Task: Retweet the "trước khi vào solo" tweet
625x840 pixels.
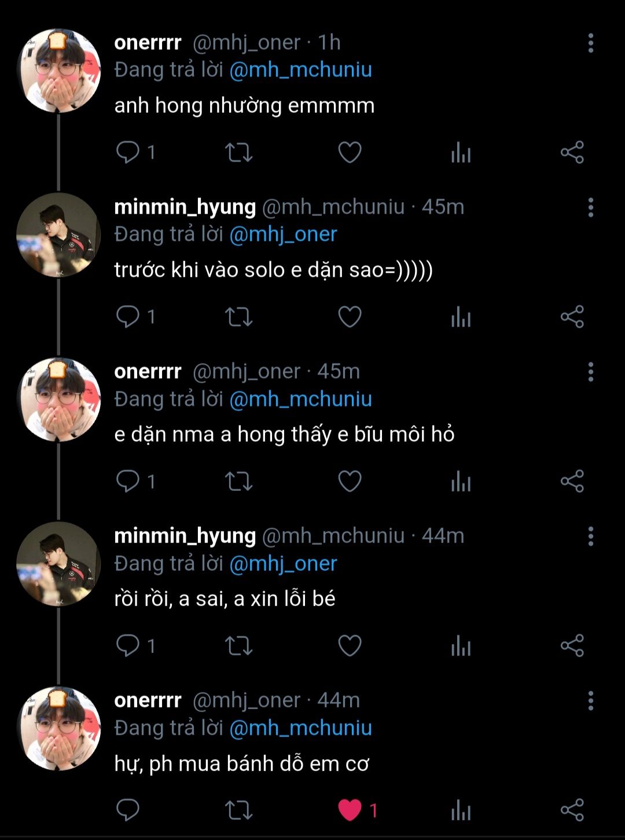Action: 238,317
